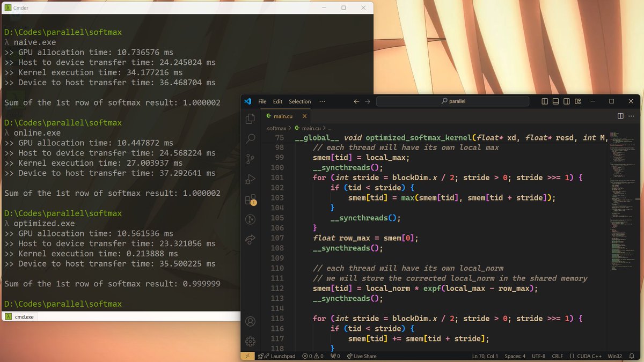Open the Source Control view

[250, 159]
